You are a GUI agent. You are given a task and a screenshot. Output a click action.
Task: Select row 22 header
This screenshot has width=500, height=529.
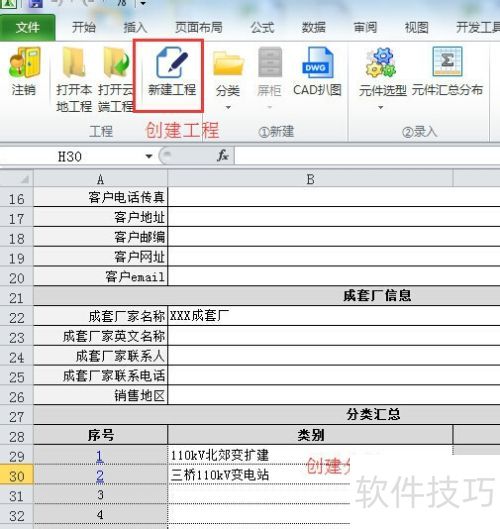(x=17, y=317)
